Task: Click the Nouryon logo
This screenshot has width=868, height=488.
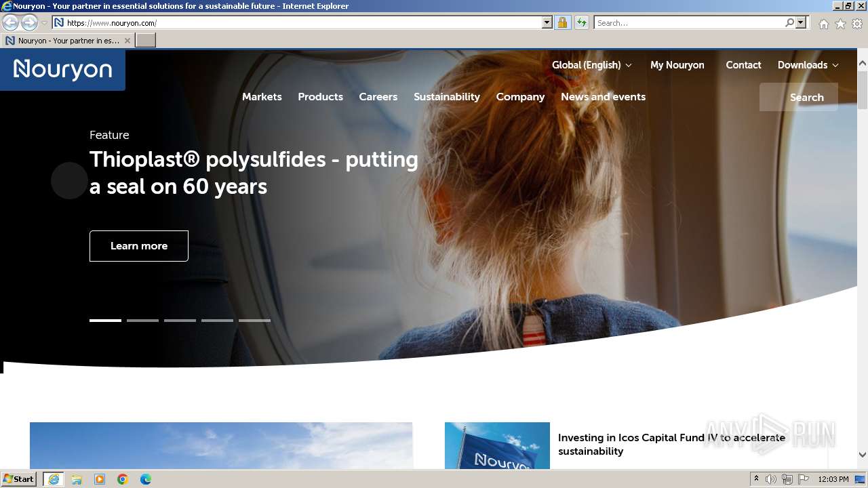Action: [x=62, y=69]
